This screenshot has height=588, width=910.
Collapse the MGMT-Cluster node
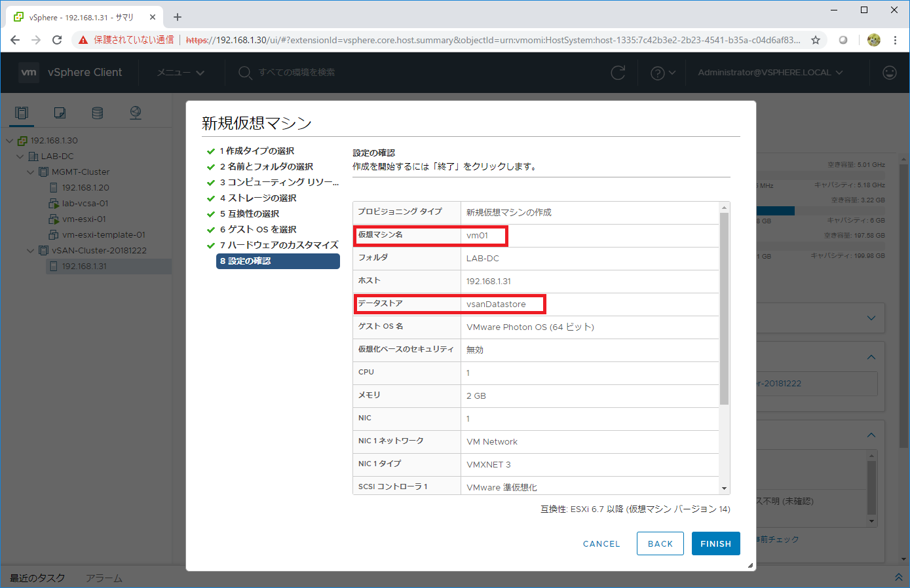pyautogui.click(x=30, y=172)
